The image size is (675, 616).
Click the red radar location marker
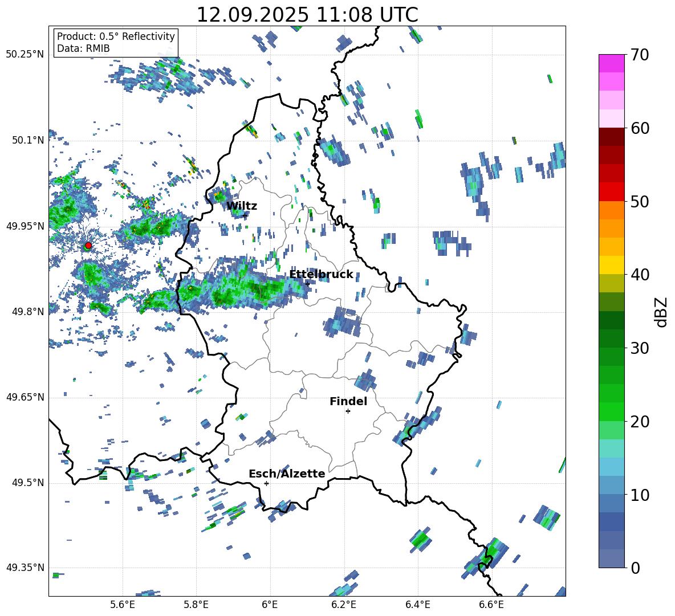[88, 246]
